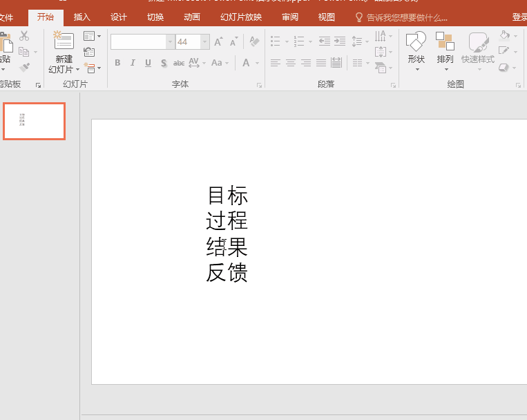Open font color dropdown arrow
This screenshot has height=420, width=527.
tap(258, 63)
